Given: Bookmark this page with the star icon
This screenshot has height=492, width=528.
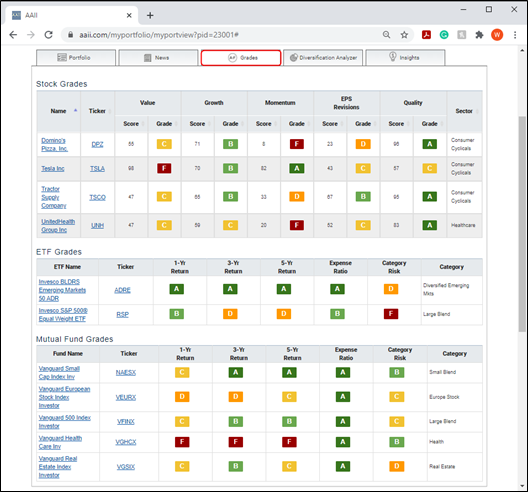Looking at the screenshot, I should 404,35.
